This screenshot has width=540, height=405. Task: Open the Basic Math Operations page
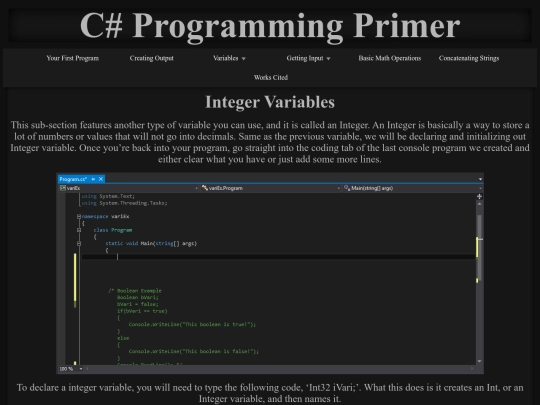click(x=390, y=58)
